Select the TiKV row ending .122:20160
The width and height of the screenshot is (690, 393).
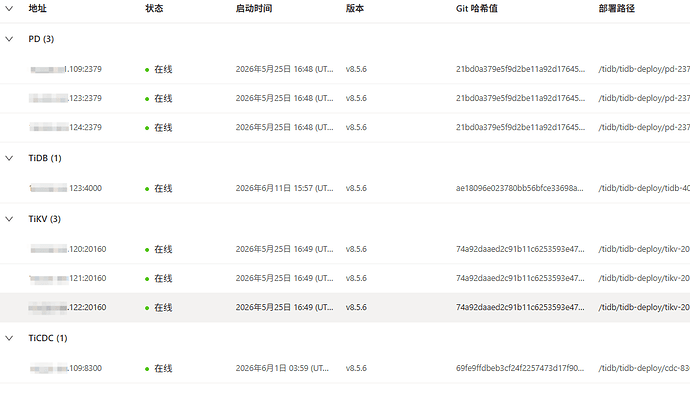point(345,307)
